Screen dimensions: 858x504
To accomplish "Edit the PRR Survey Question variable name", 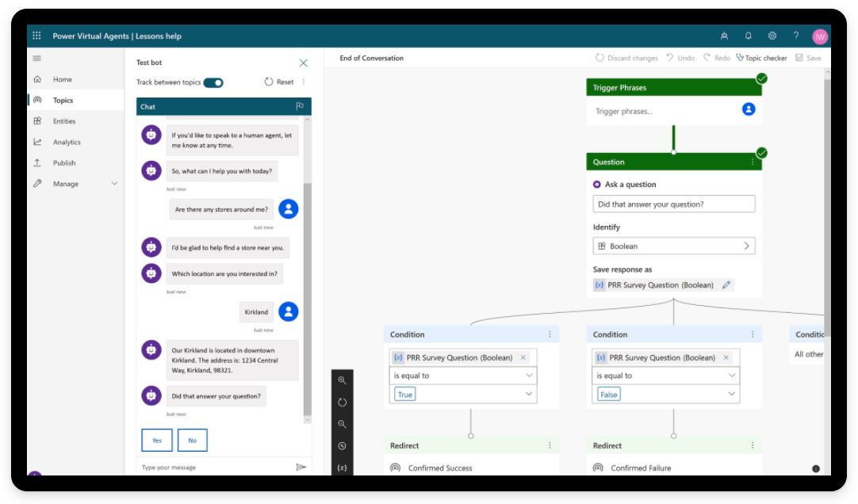I will click(726, 284).
